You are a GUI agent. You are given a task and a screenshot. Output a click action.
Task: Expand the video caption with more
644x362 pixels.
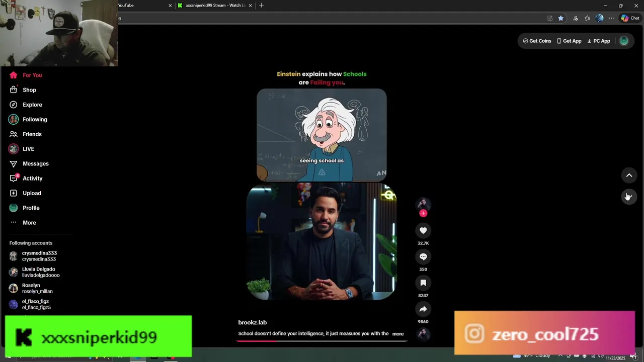point(398,334)
